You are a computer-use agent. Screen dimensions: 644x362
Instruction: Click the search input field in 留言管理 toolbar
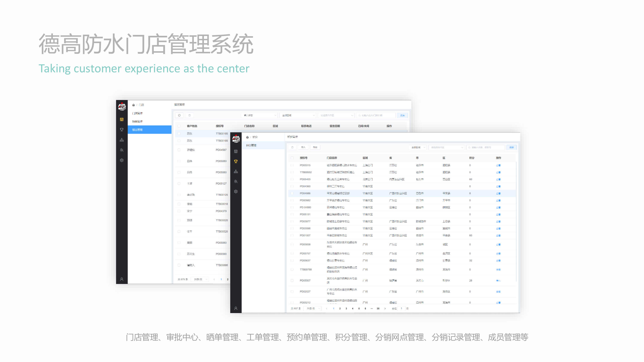tap(376, 115)
